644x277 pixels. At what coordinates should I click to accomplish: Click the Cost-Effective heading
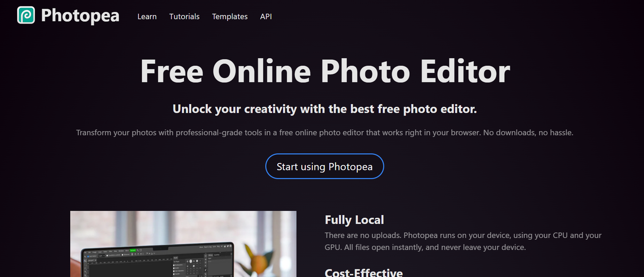pyautogui.click(x=364, y=272)
